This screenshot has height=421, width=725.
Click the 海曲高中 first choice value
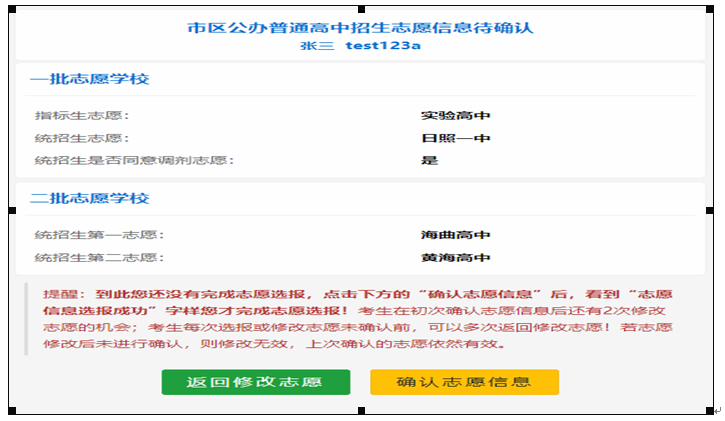point(456,235)
